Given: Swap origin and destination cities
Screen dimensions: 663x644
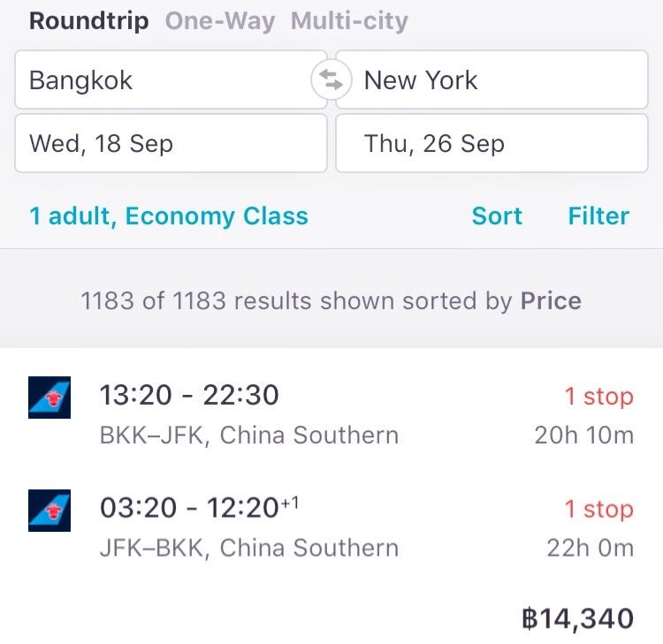Looking at the screenshot, I should point(331,81).
